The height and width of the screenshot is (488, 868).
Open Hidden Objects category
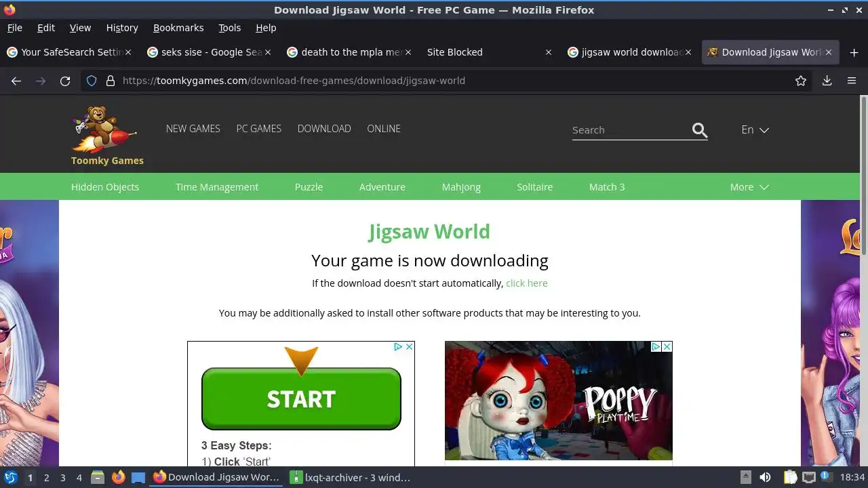[105, 187]
